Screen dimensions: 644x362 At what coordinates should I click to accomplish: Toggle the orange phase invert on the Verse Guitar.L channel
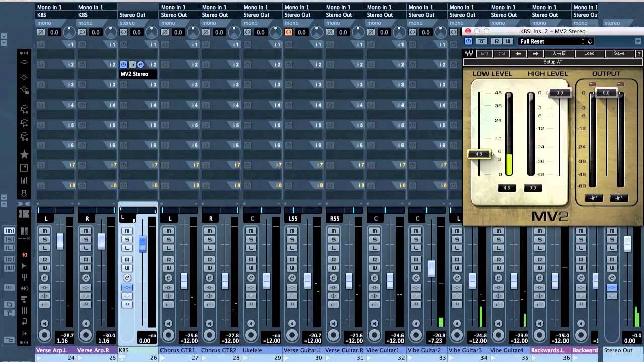[288, 32]
